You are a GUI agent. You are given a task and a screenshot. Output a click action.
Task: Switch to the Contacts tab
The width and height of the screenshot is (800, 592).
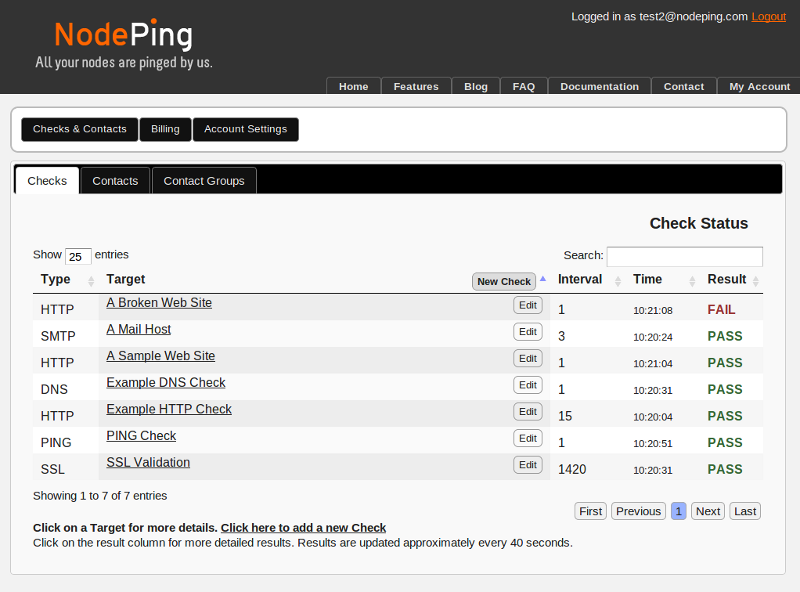click(115, 181)
